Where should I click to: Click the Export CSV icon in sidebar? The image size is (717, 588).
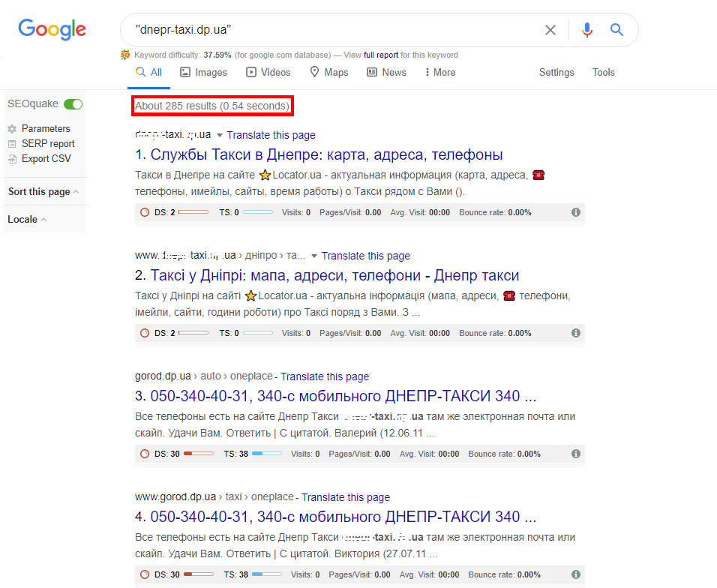click(x=12, y=159)
